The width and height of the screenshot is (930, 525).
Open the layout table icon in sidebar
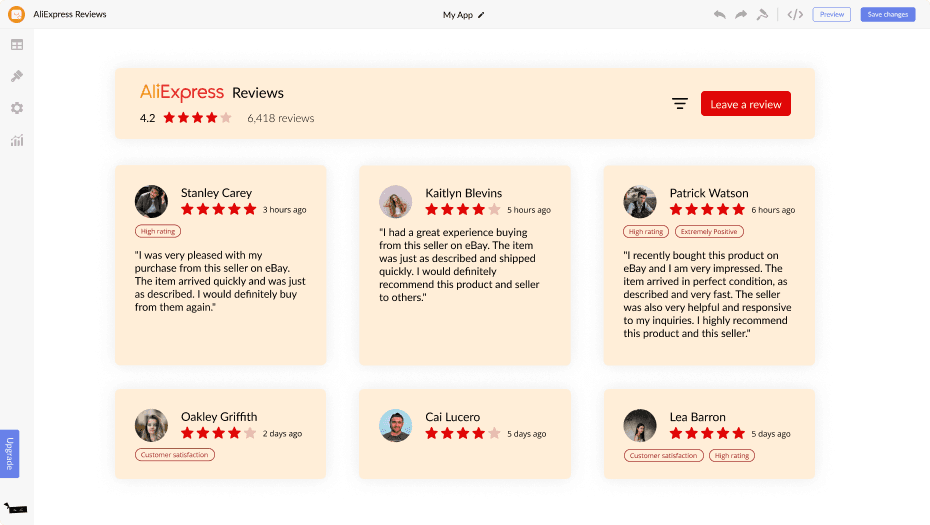(x=17, y=44)
